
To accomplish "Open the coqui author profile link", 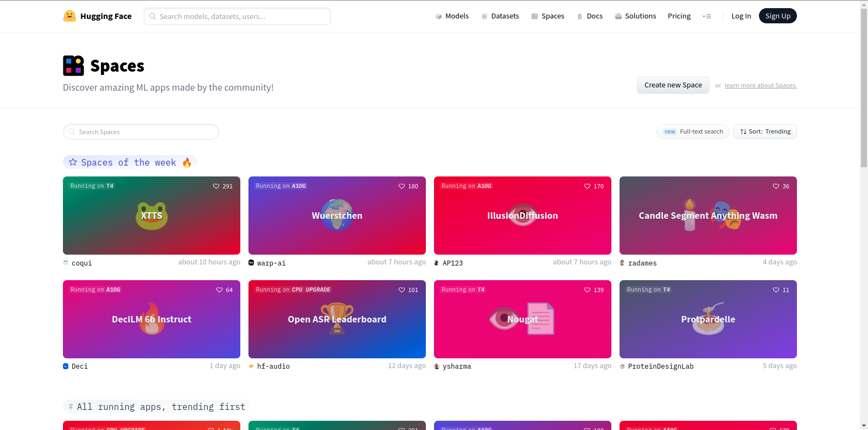I will pos(82,263).
